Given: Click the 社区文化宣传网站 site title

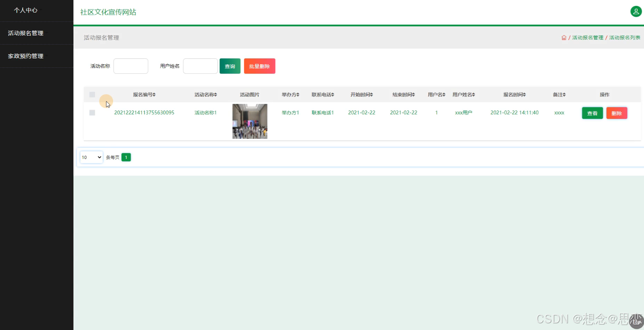Looking at the screenshot, I should (108, 12).
